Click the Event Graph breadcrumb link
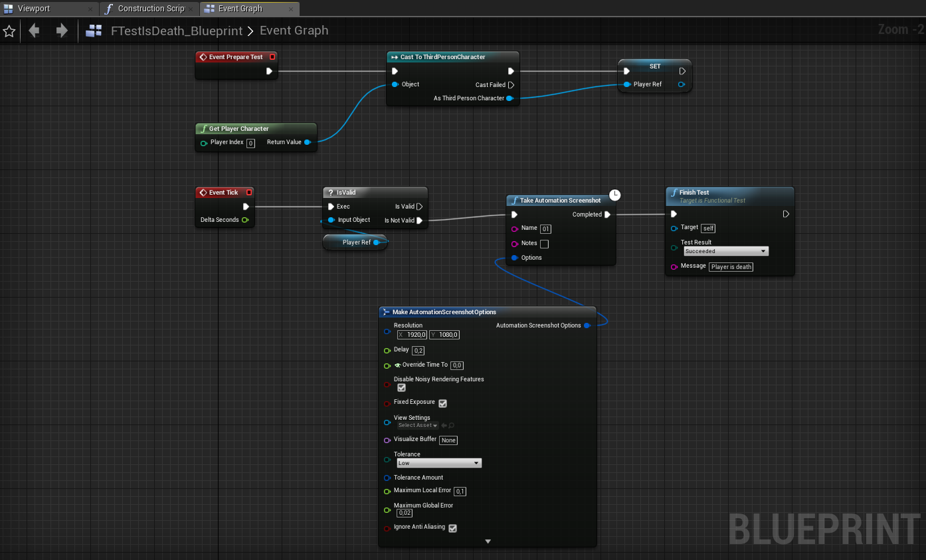 point(294,31)
